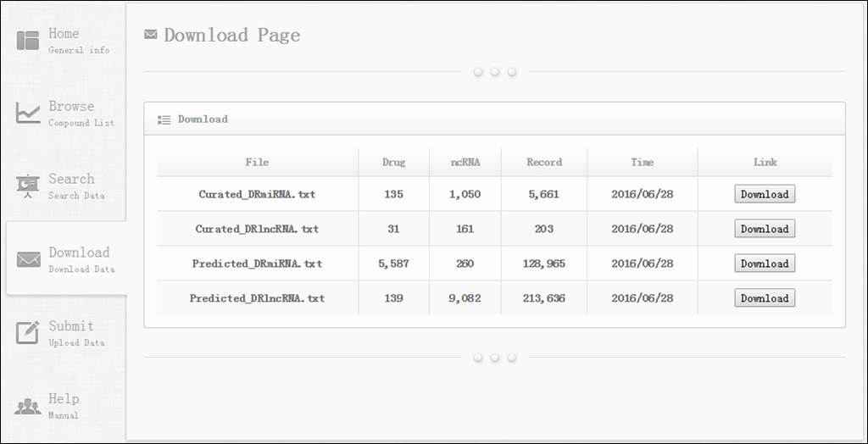Select the Curated_DRlncRNA.txt file name

pos(258,229)
